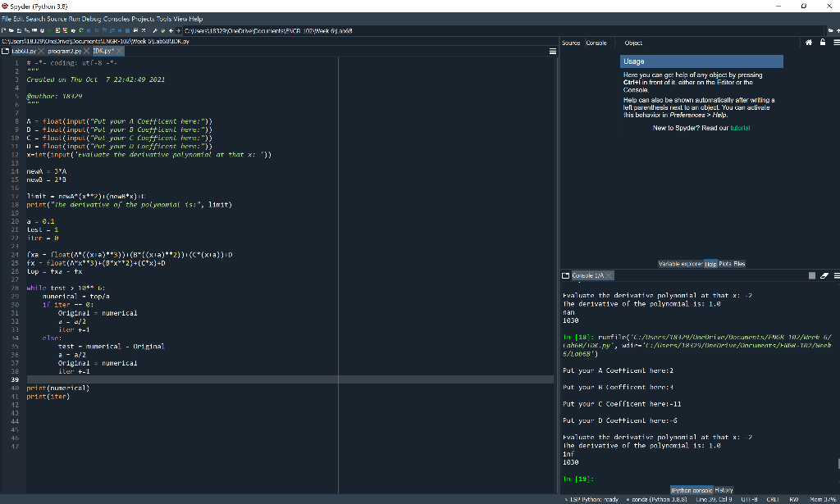
Task: Click the browse tabs icon in console
Action: click(x=566, y=275)
